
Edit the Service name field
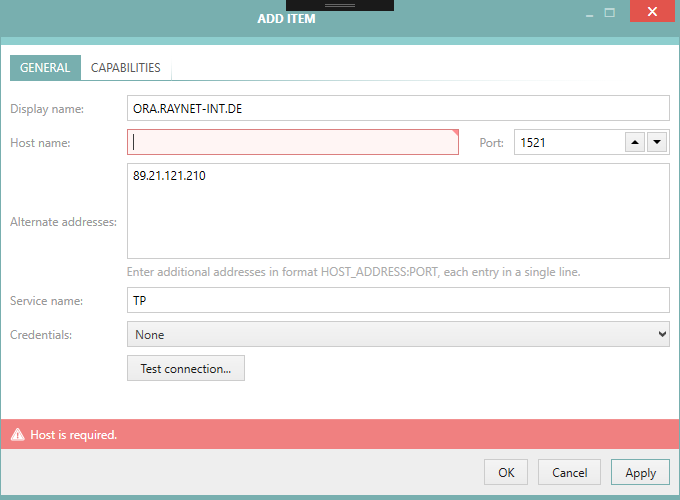398,300
